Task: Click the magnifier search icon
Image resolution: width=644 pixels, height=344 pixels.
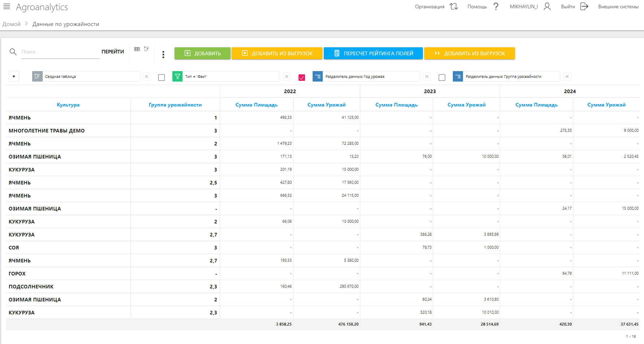Action: coord(13,52)
